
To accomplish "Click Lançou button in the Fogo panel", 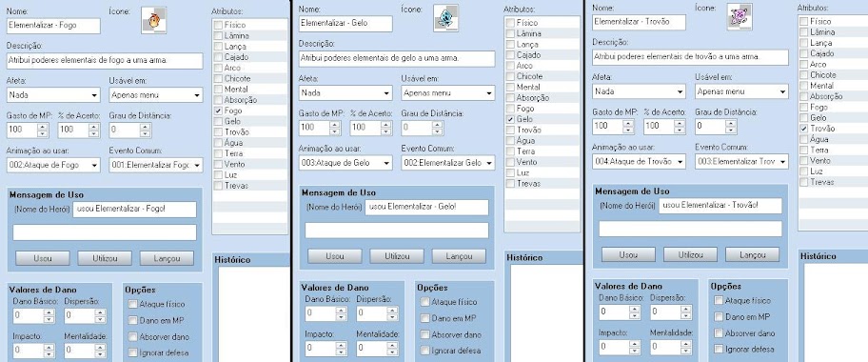I will coord(167,258).
